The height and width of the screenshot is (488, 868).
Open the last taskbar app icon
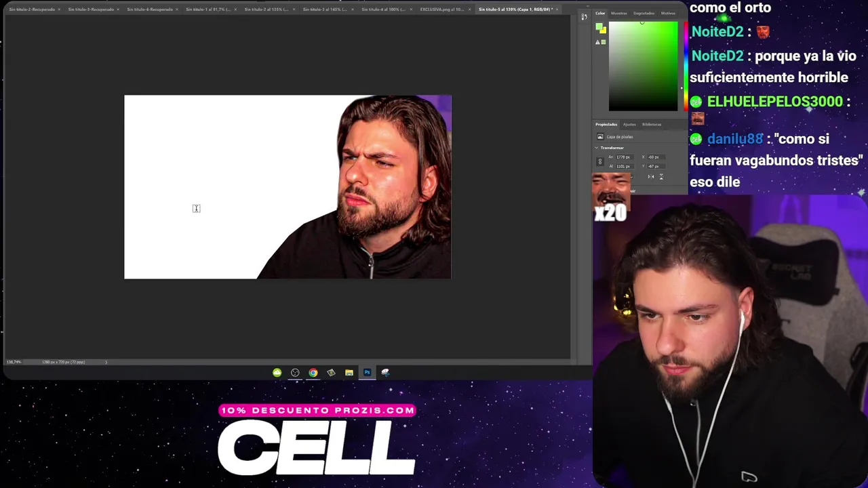[385, 372]
